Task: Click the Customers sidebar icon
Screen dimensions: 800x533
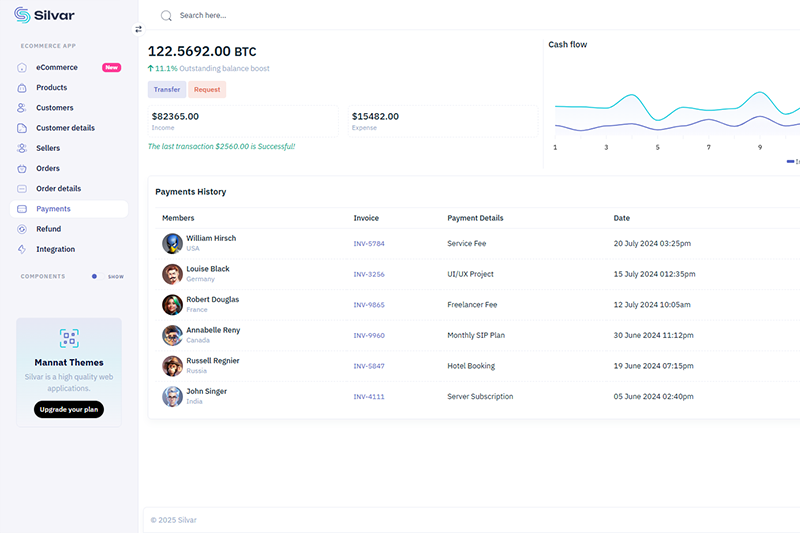Action: point(22,108)
